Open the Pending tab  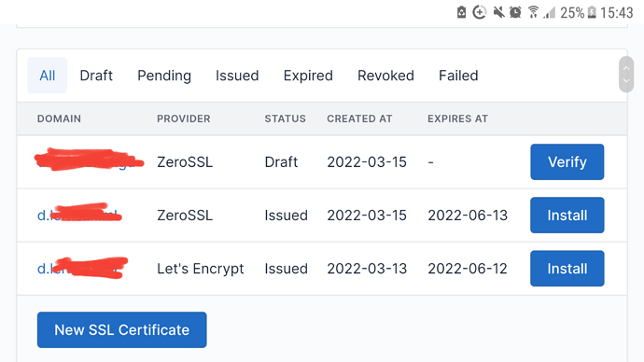coord(164,76)
